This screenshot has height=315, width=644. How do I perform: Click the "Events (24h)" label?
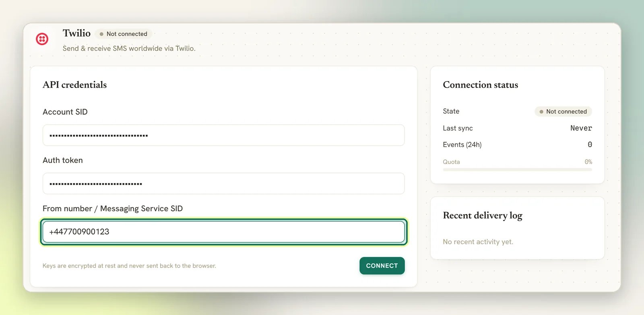point(462,144)
